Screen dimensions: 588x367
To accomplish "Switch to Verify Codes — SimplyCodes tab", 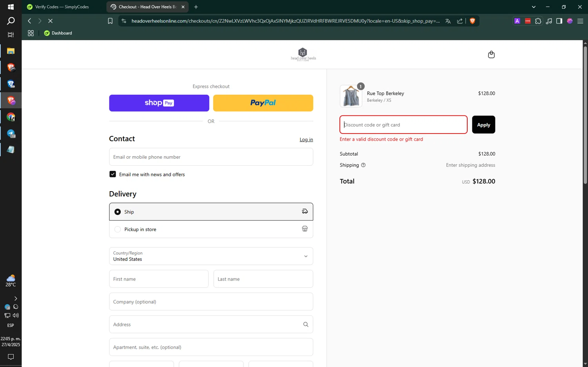I will (x=63, y=7).
